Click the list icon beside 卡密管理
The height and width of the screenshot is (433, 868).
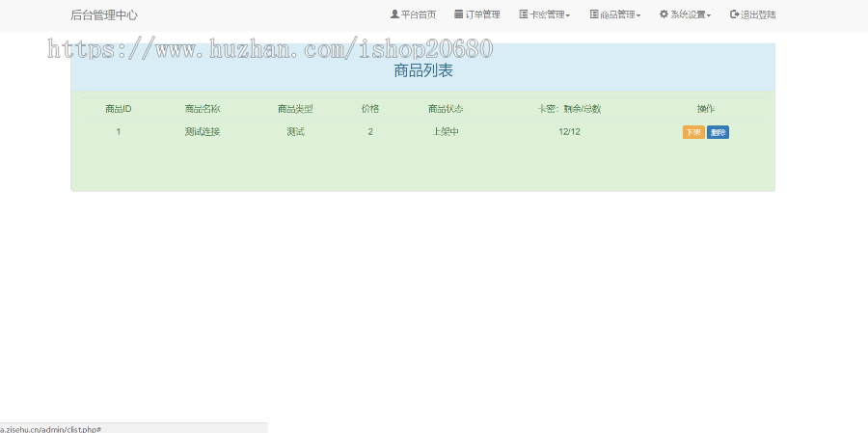[x=523, y=14]
